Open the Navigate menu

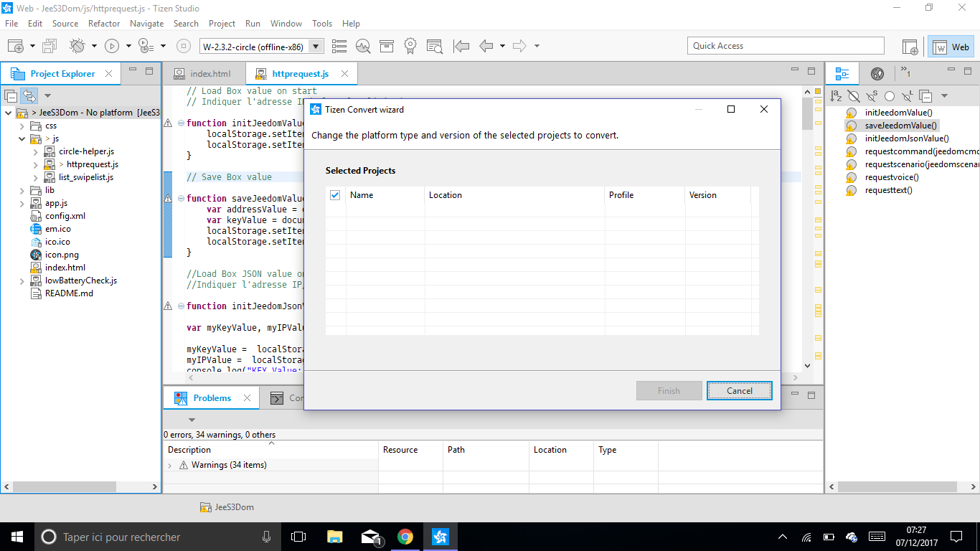pos(146,23)
